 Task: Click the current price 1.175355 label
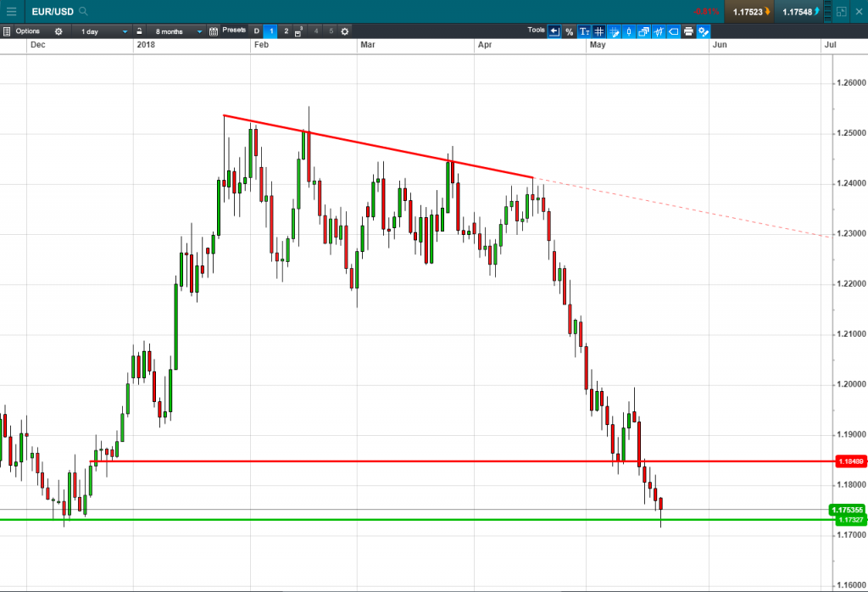coord(848,510)
